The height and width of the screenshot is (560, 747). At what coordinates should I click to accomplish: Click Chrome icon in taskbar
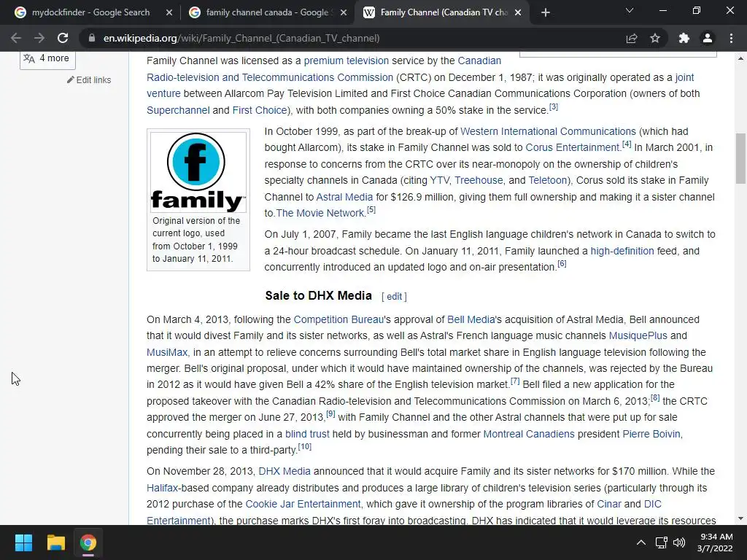(x=88, y=542)
